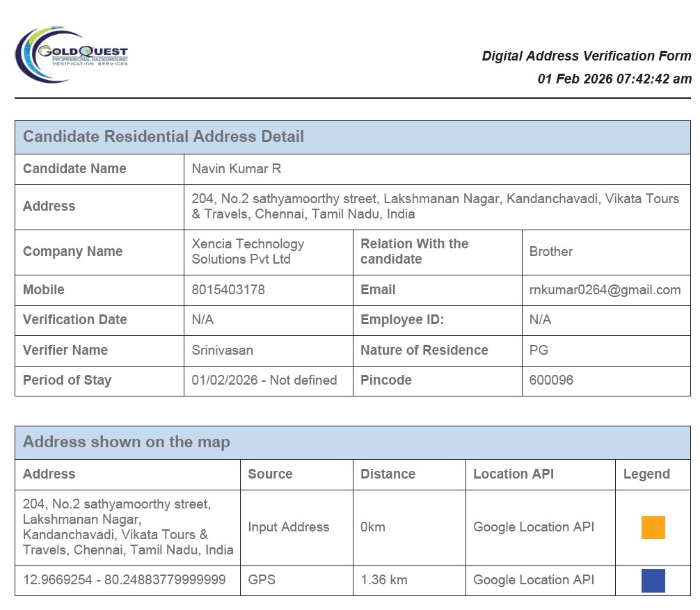Screen dimensions: 700x610
Task: Select the candidate name 'Navin Kumar R'
Action: coord(237,169)
